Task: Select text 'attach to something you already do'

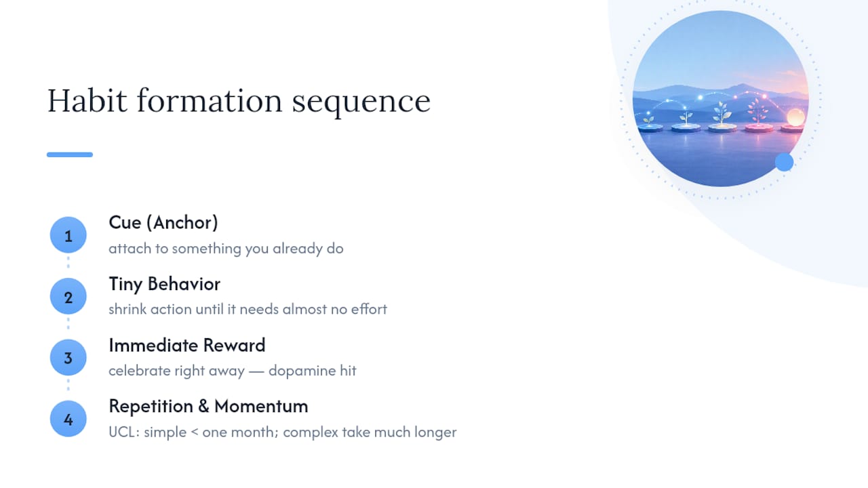Action: pos(226,249)
